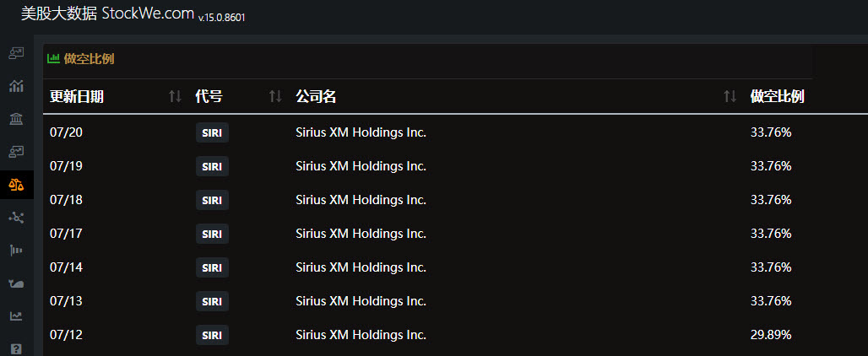Select the orange balance scale sidebar icon
Image resolution: width=868 pixels, height=356 pixels.
coord(17,185)
